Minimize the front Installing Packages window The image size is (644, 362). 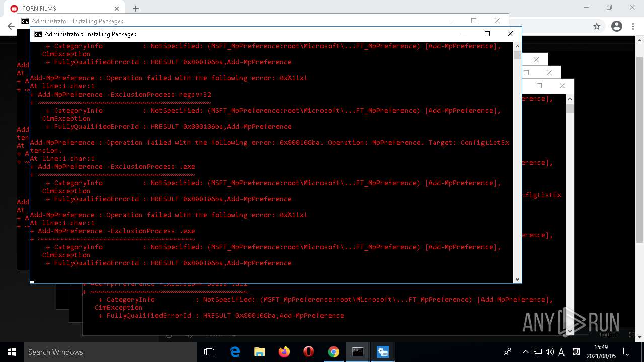click(x=464, y=34)
